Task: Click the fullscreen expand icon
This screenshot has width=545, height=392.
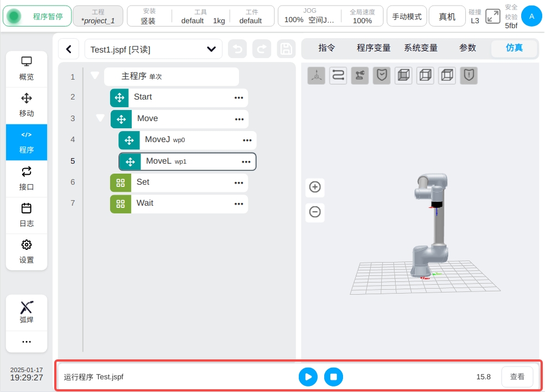Action: pos(492,17)
